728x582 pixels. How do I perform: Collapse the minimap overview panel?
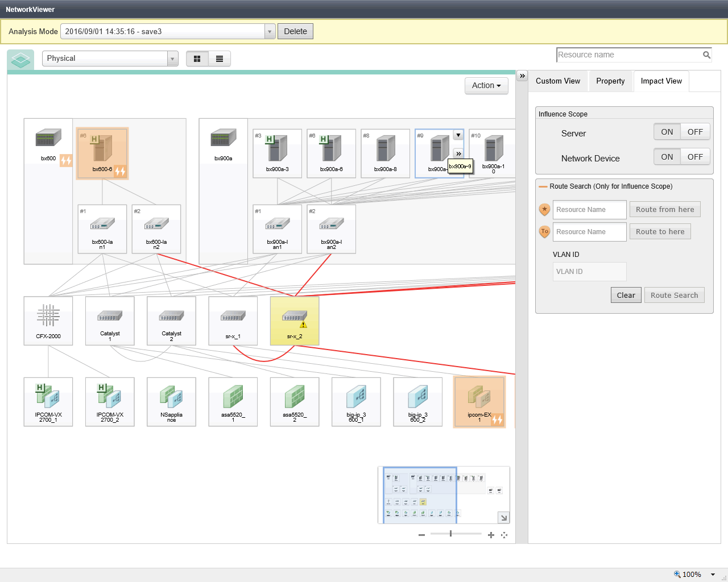click(x=504, y=518)
